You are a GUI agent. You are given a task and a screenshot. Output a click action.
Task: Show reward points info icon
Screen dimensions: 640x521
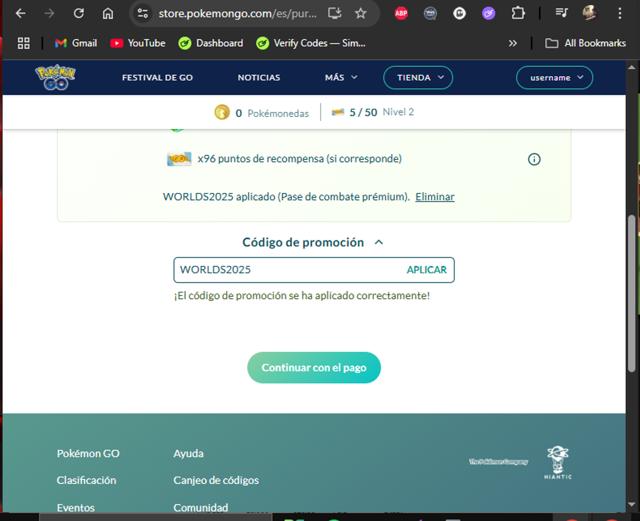tap(534, 159)
